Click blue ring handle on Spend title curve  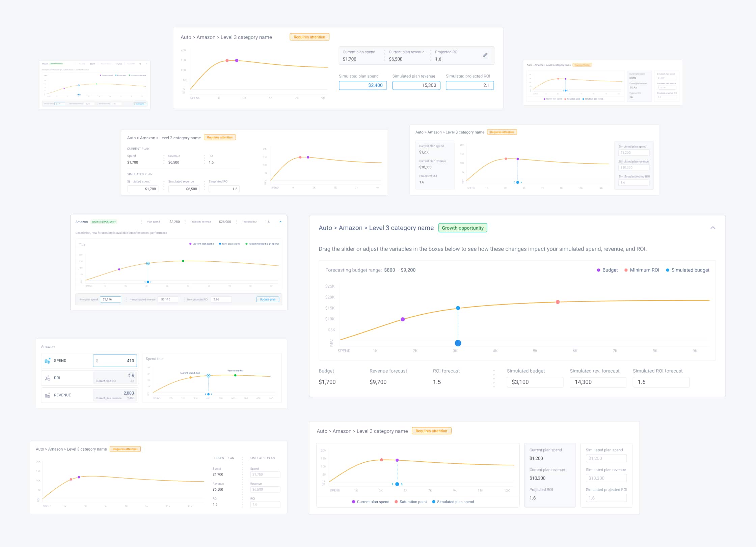pyautogui.click(x=209, y=376)
